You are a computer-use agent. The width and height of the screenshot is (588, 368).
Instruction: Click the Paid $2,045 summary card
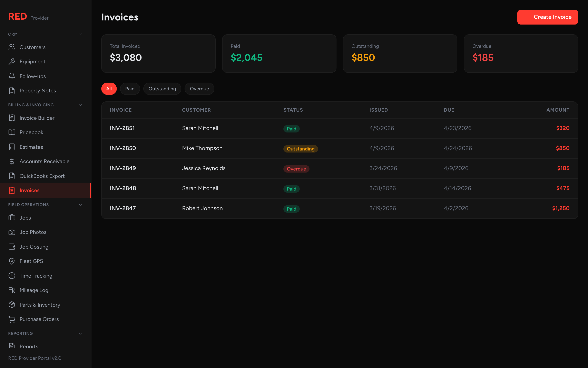point(279,54)
